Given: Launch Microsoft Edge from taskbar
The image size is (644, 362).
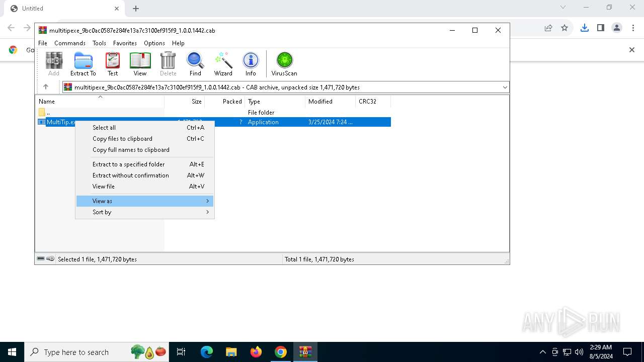Looking at the screenshot, I should pyautogui.click(x=207, y=352).
